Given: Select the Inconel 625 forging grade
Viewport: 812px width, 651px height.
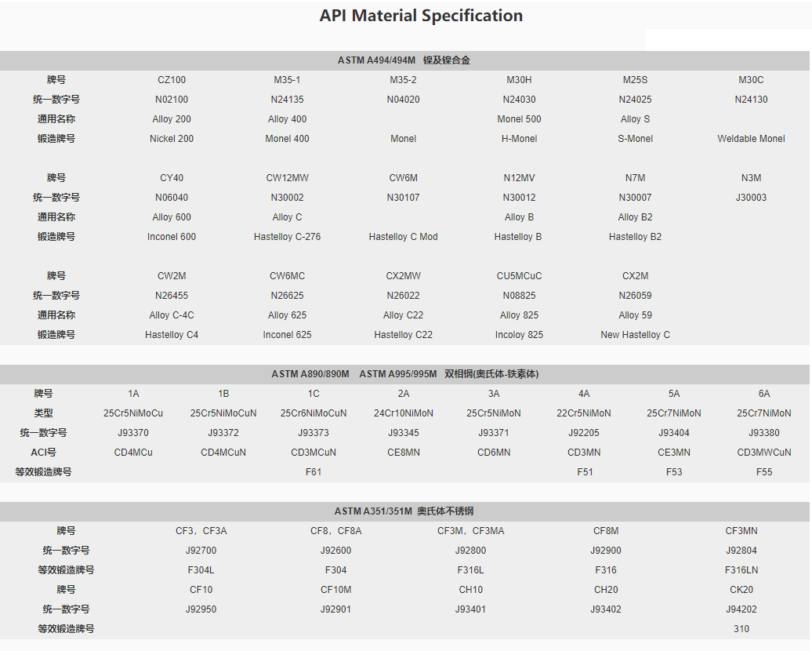Looking at the screenshot, I should [x=287, y=335].
